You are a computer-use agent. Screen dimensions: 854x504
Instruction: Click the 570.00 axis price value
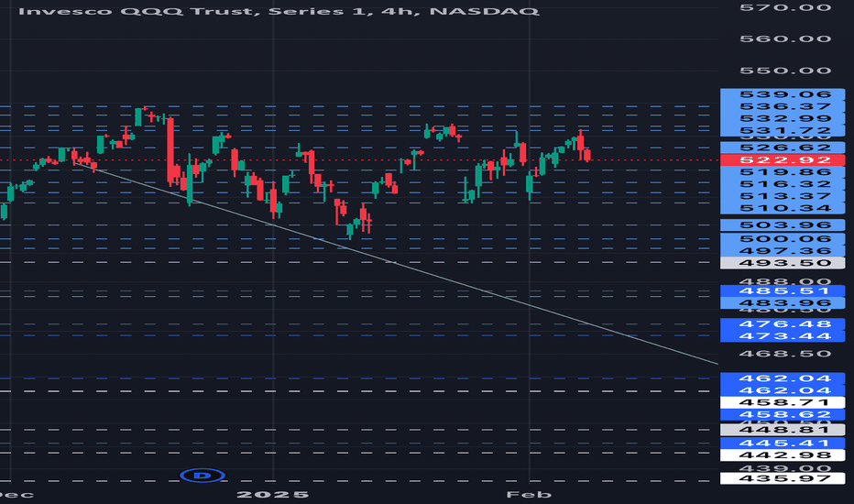coord(785,7)
